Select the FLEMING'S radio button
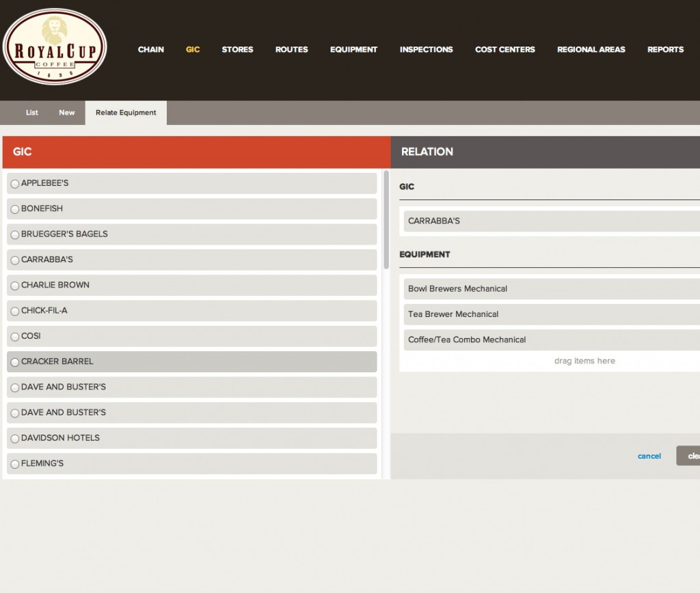Screen dimensions: 700x593 pos(15,464)
